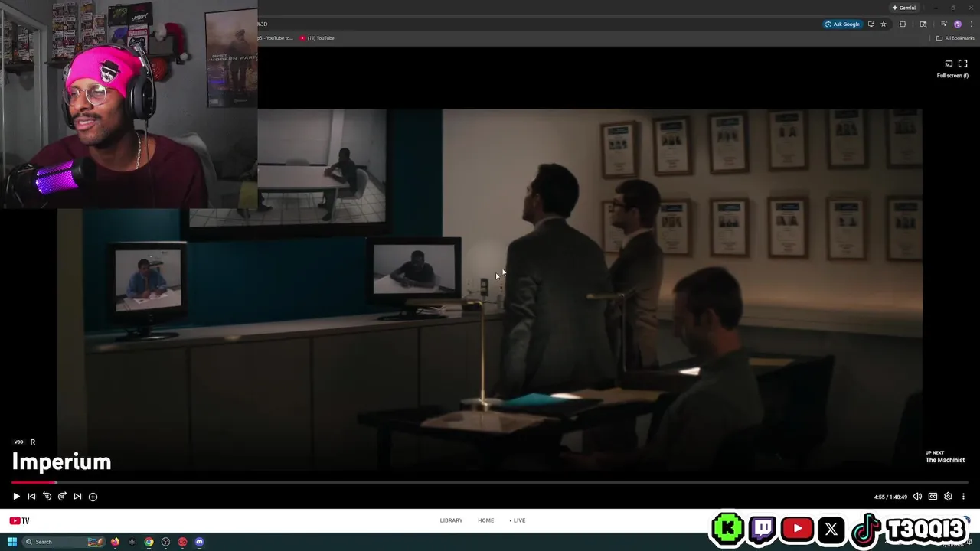980x551 pixels.
Task: Go to the LIVE tab
Action: [518, 520]
